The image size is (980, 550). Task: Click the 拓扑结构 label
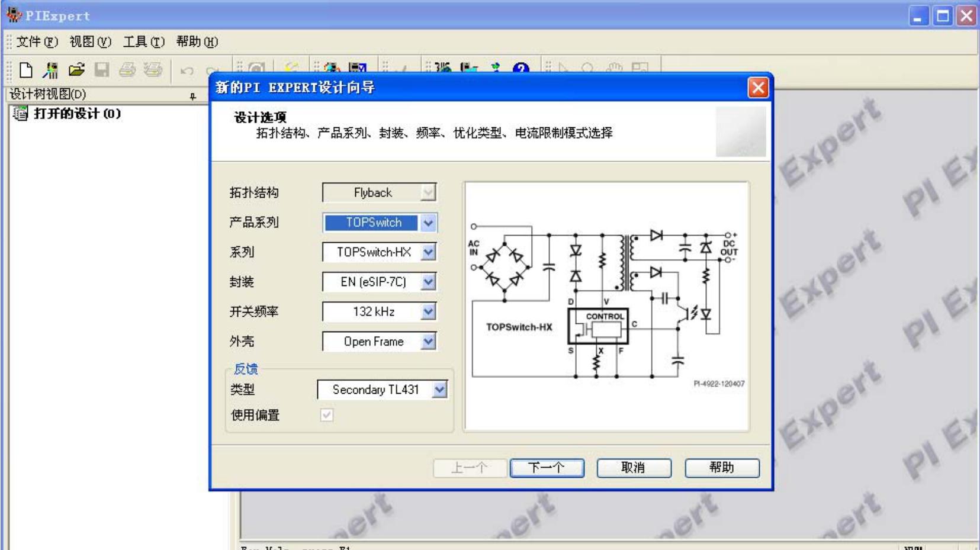(253, 192)
